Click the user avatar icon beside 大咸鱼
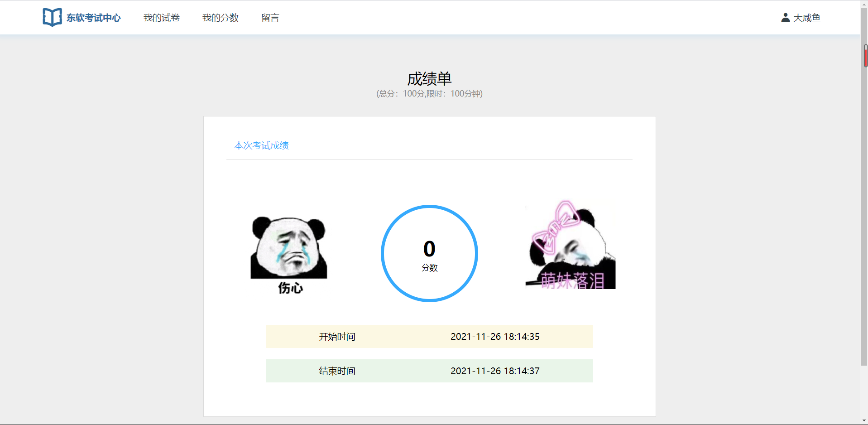Image resolution: width=868 pixels, height=425 pixels. (786, 18)
